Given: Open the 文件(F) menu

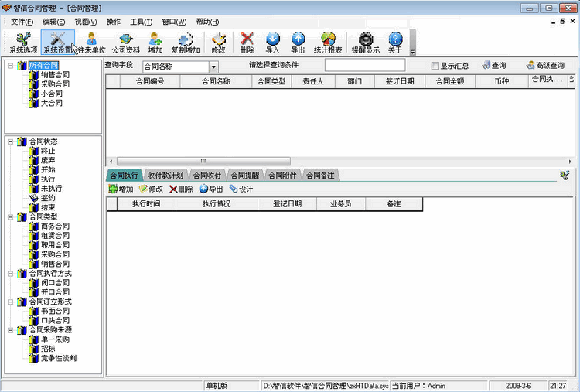Looking at the screenshot, I should click(x=22, y=22).
